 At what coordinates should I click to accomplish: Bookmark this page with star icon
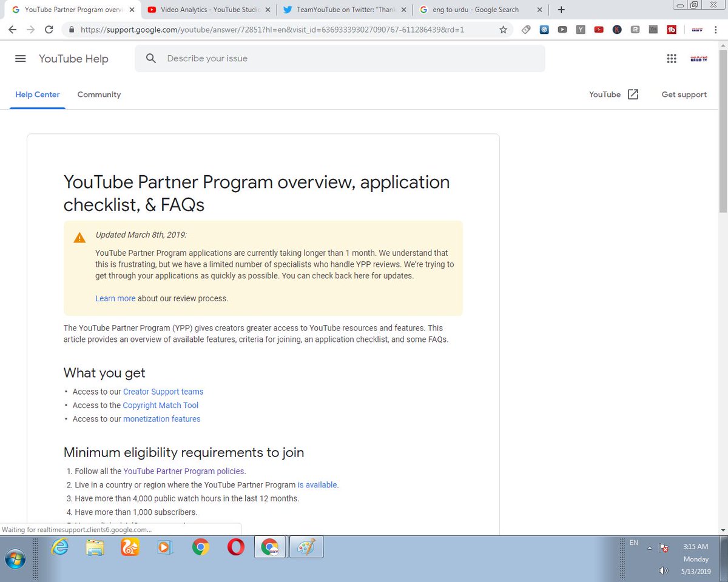(x=503, y=29)
